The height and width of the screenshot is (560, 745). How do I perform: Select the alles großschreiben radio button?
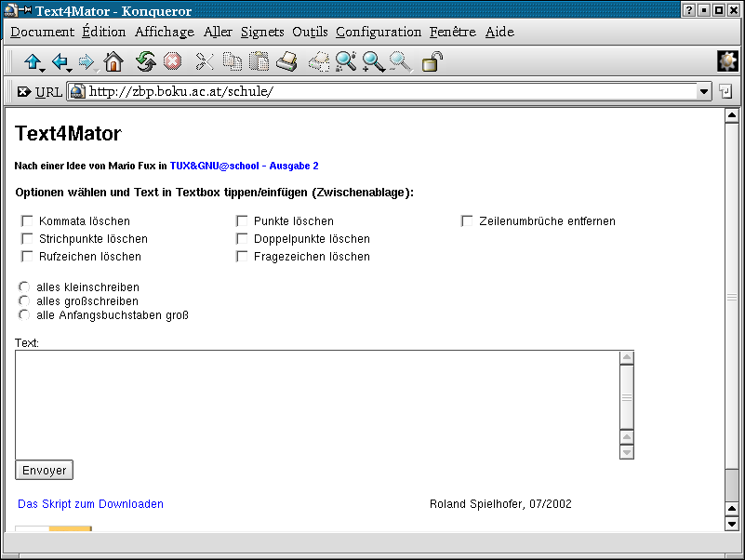(24, 301)
